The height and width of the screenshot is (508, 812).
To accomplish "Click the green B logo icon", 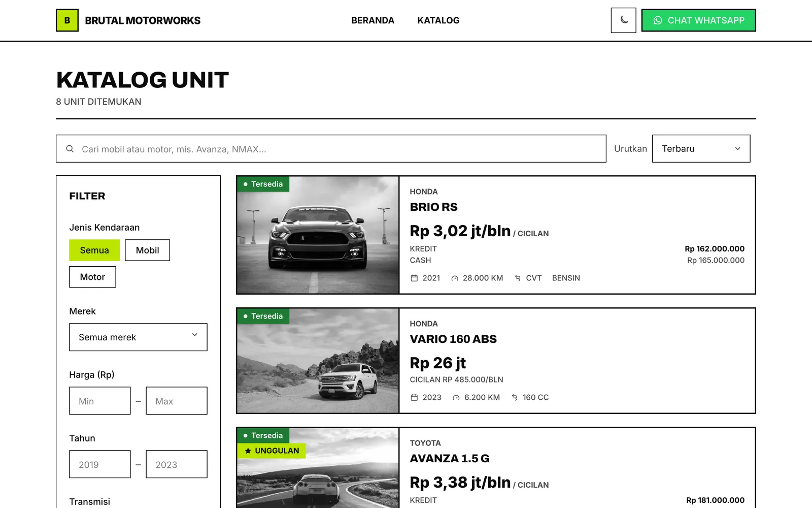I will pyautogui.click(x=67, y=20).
